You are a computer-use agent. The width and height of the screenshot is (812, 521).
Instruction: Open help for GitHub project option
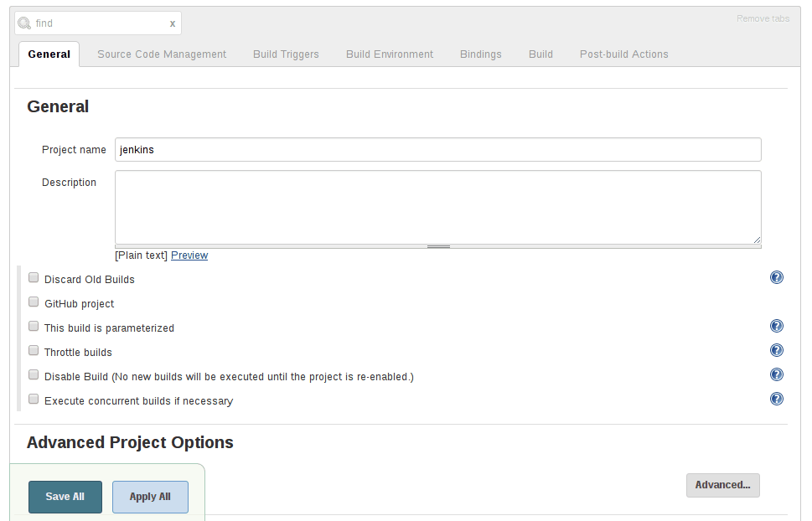tap(777, 302)
